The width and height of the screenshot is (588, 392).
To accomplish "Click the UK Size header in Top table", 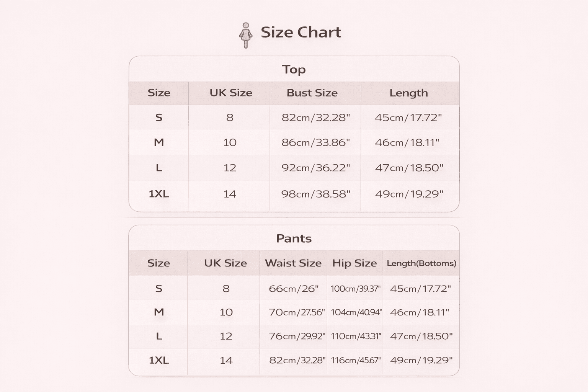I will (x=231, y=93).
